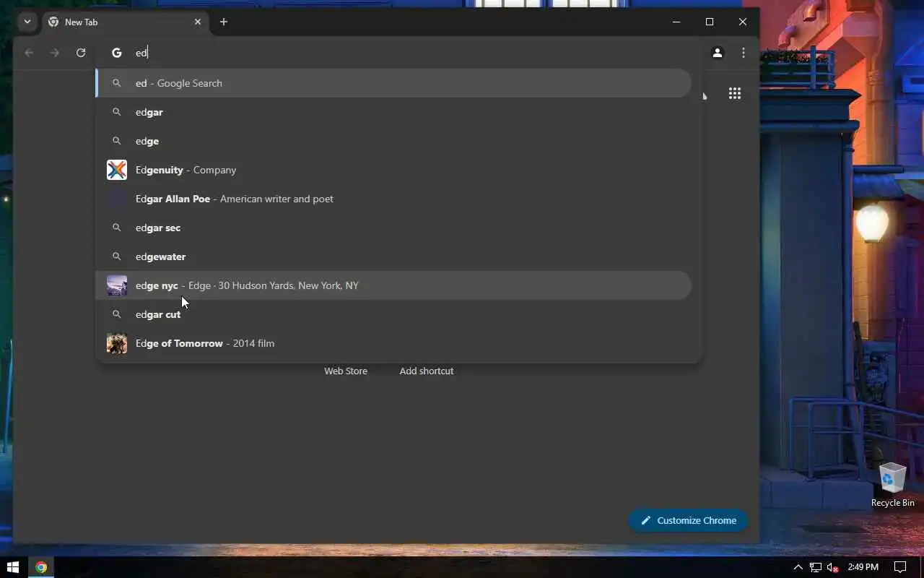This screenshot has width=924, height=578.
Task: Click the Edge of Tomorrow poster thumbnail
Action: (117, 343)
